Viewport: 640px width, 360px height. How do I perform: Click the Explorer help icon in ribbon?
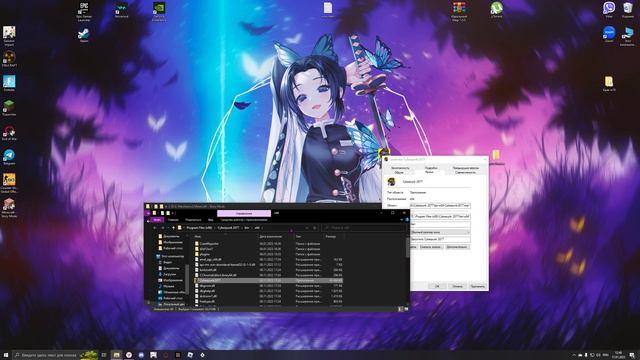pyautogui.click(x=407, y=220)
